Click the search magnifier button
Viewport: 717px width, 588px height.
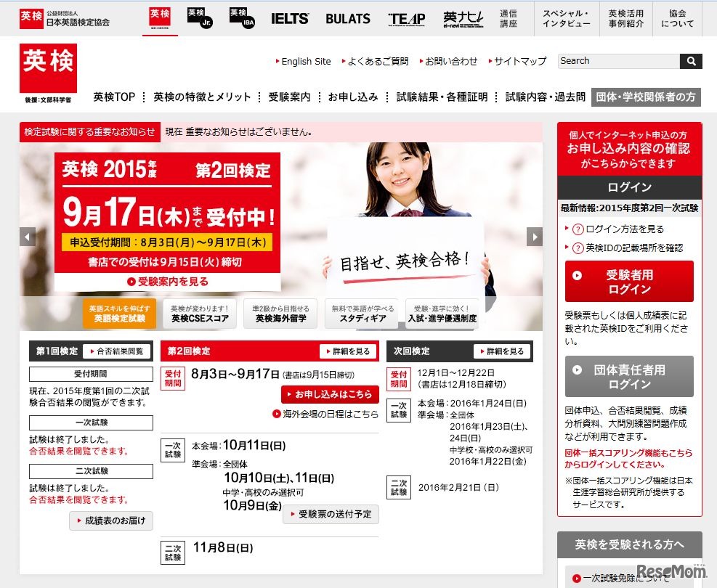tap(691, 61)
